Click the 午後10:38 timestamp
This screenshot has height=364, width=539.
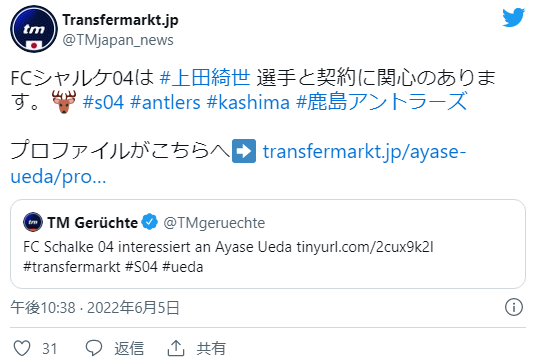[43, 307]
